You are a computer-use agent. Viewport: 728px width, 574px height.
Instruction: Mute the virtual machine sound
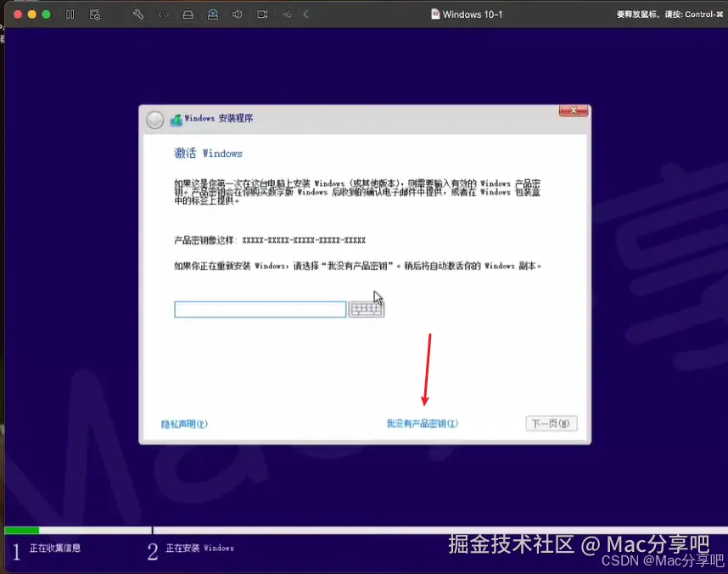point(238,14)
